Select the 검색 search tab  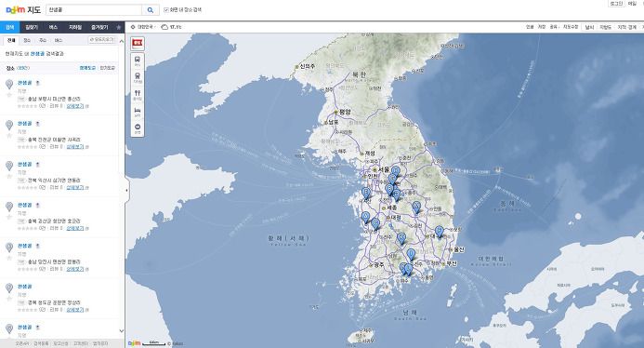point(10,27)
